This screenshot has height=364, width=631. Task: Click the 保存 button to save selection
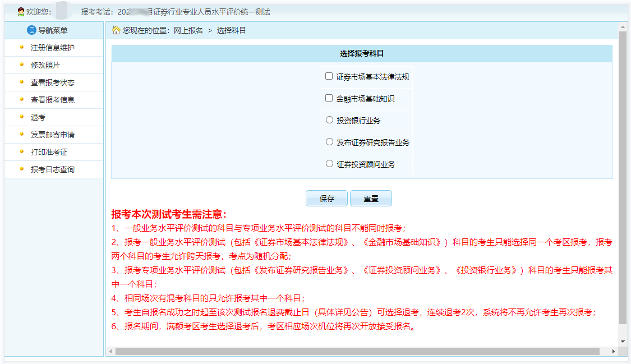(x=326, y=198)
